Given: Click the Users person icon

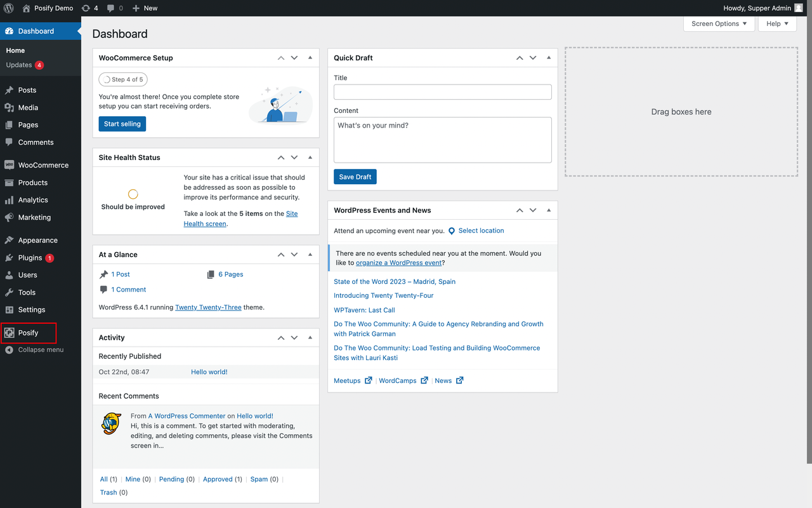Looking at the screenshot, I should [x=9, y=275].
